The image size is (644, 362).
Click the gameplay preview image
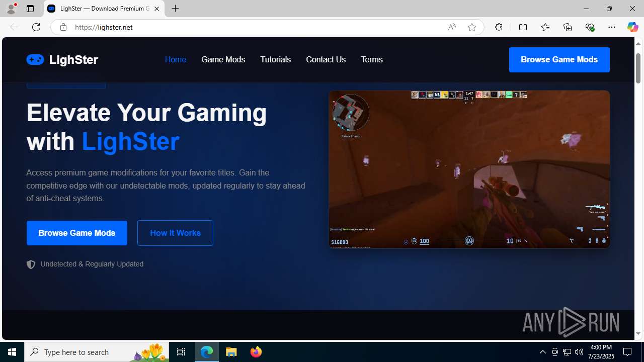tap(469, 169)
